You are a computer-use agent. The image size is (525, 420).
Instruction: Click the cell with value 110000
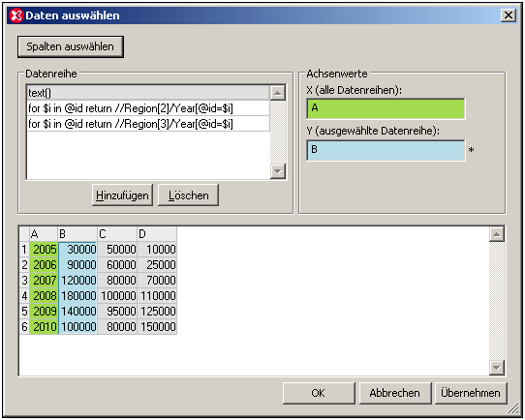click(157, 295)
